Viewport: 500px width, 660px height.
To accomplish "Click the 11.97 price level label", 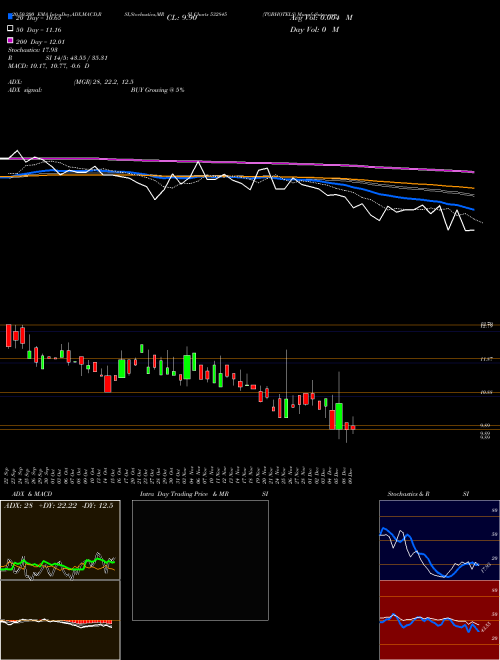I will (x=487, y=359).
